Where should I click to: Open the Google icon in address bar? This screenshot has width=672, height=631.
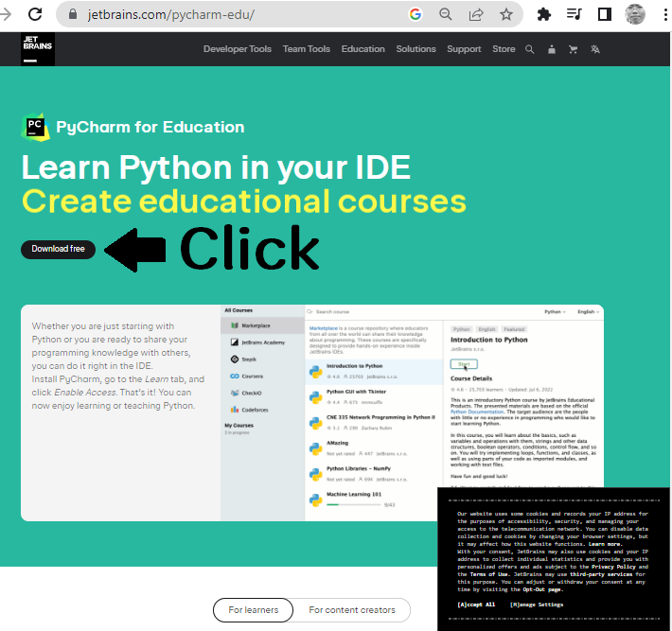point(415,14)
